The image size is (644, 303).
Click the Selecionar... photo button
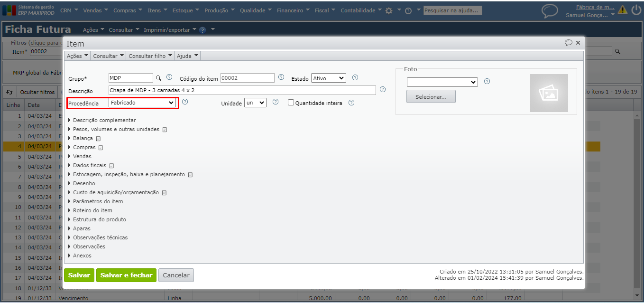click(431, 96)
